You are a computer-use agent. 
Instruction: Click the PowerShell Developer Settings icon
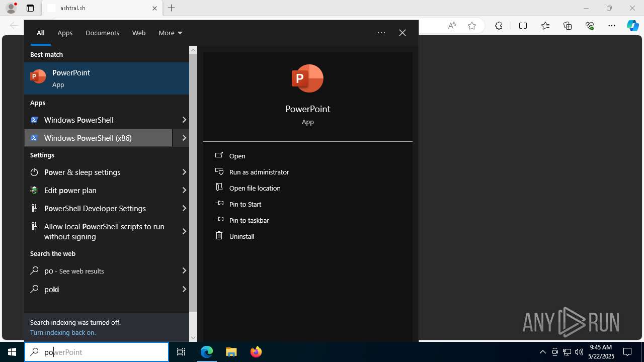(x=34, y=208)
